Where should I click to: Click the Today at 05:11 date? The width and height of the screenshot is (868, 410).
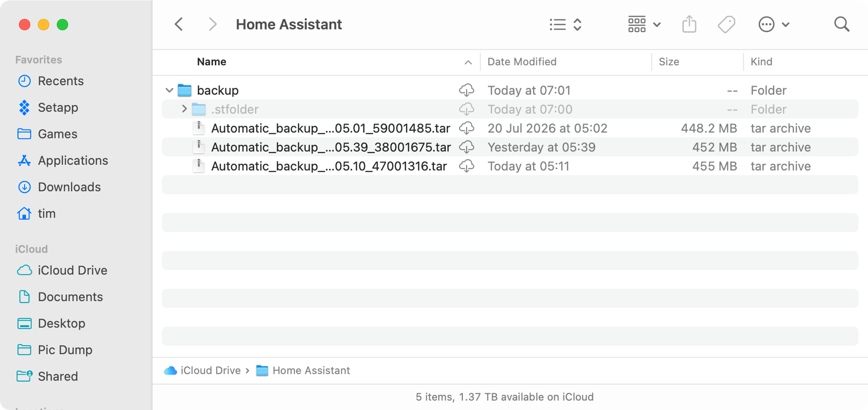pyautogui.click(x=528, y=166)
